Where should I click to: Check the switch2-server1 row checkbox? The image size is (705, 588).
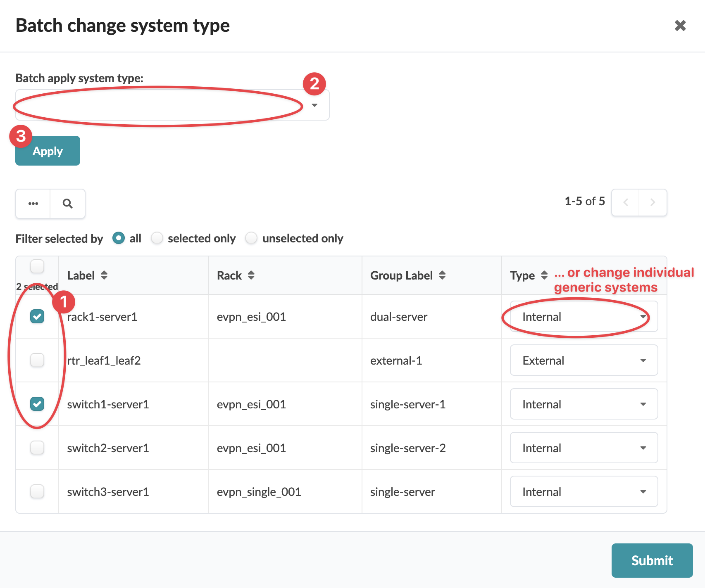[x=37, y=448]
